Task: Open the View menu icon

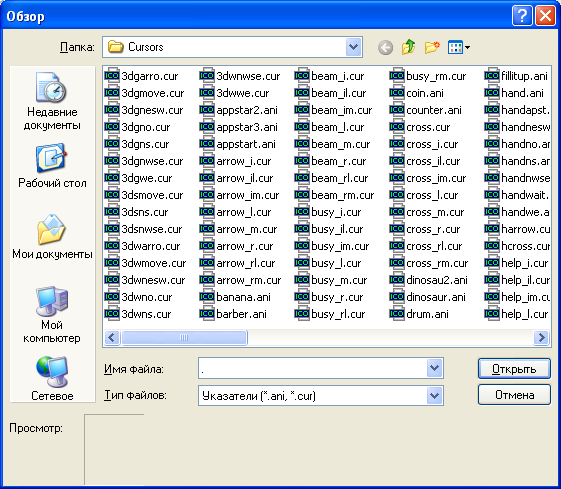Action: [459, 47]
